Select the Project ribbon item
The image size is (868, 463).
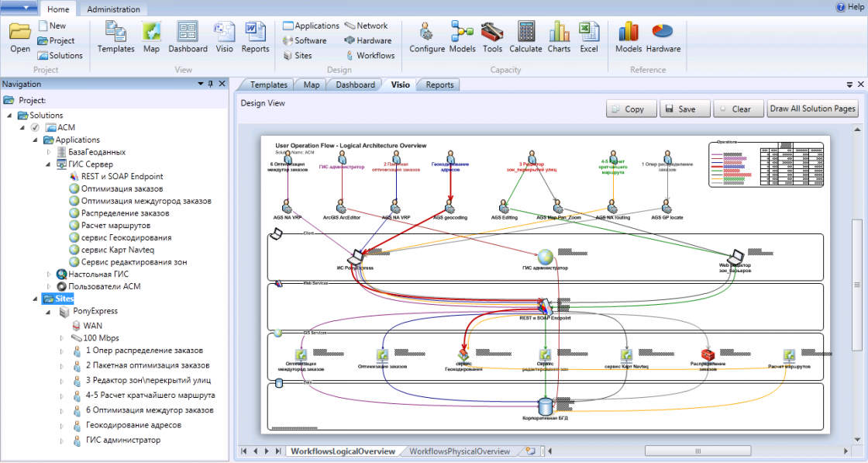point(56,40)
